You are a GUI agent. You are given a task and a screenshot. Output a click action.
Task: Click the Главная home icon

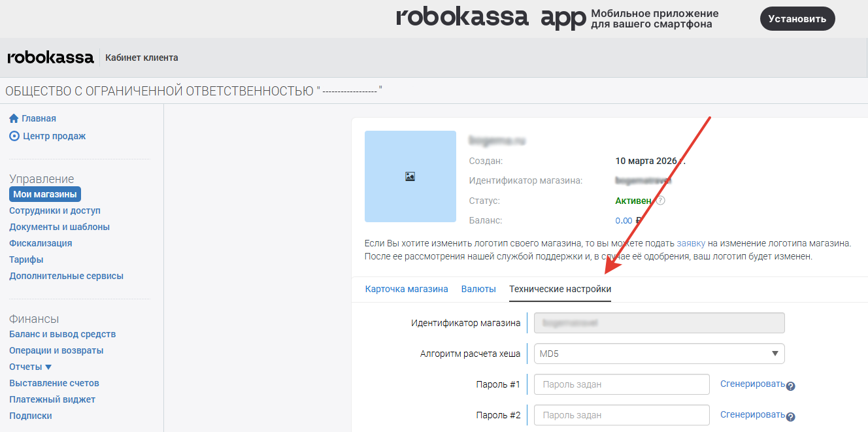[x=14, y=118]
